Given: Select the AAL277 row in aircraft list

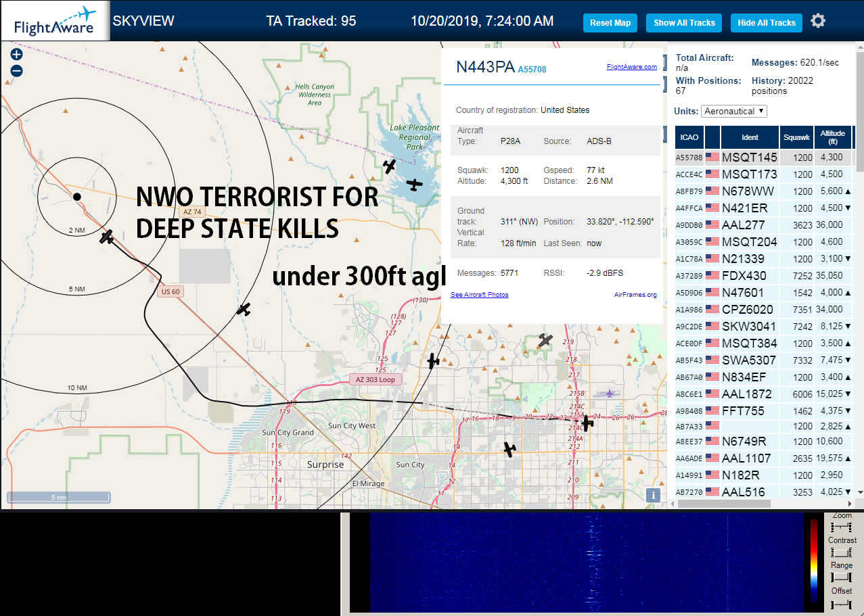Looking at the screenshot, I should (765, 225).
